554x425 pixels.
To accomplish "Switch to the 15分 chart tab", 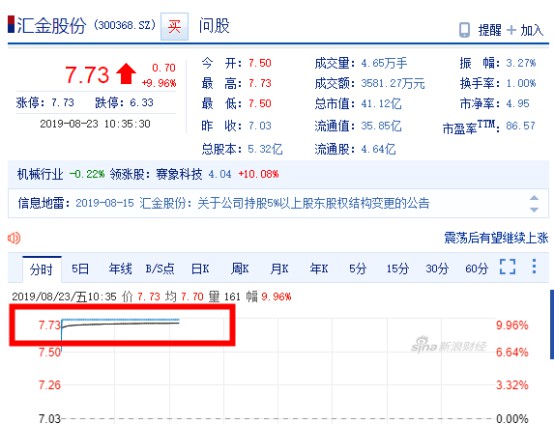I will pos(397,269).
